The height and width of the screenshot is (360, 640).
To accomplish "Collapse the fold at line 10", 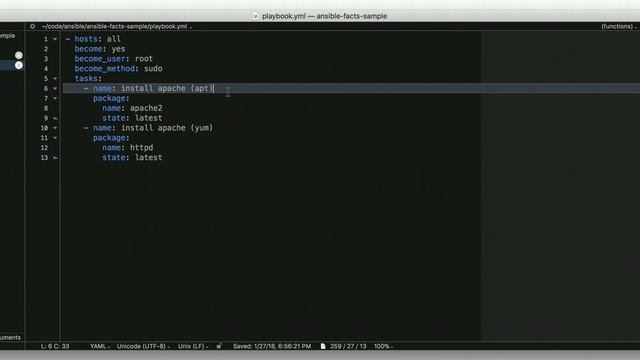I will [55, 128].
